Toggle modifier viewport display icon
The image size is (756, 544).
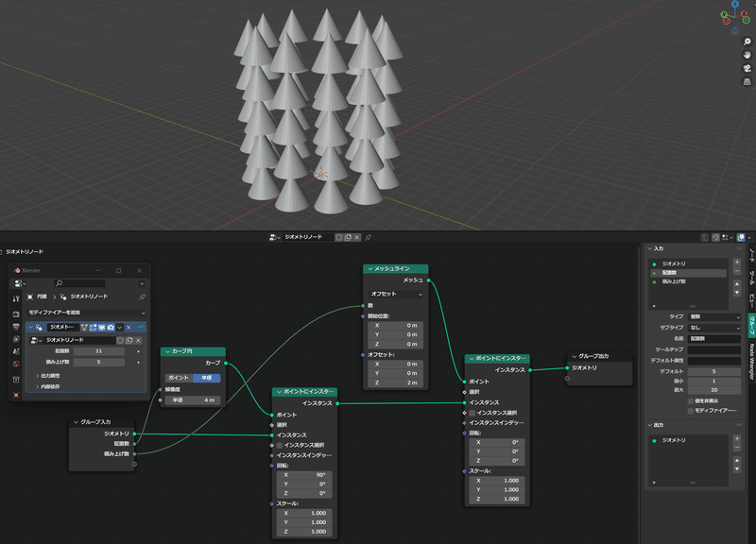coord(102,327)
